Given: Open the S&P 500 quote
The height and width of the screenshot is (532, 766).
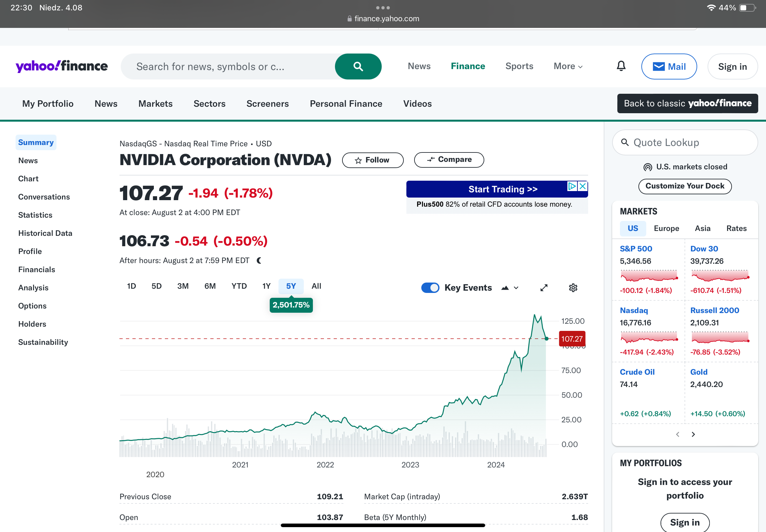Looking at the screenshot, I should [x=636, y=249].
